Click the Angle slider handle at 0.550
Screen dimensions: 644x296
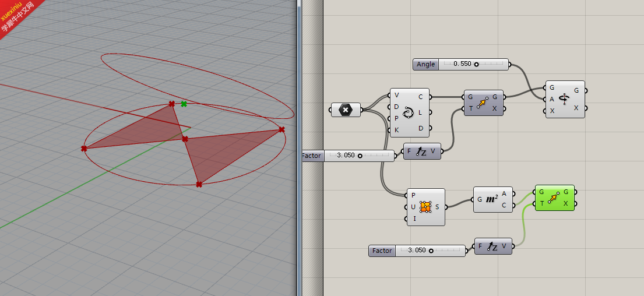coord(476,64)
